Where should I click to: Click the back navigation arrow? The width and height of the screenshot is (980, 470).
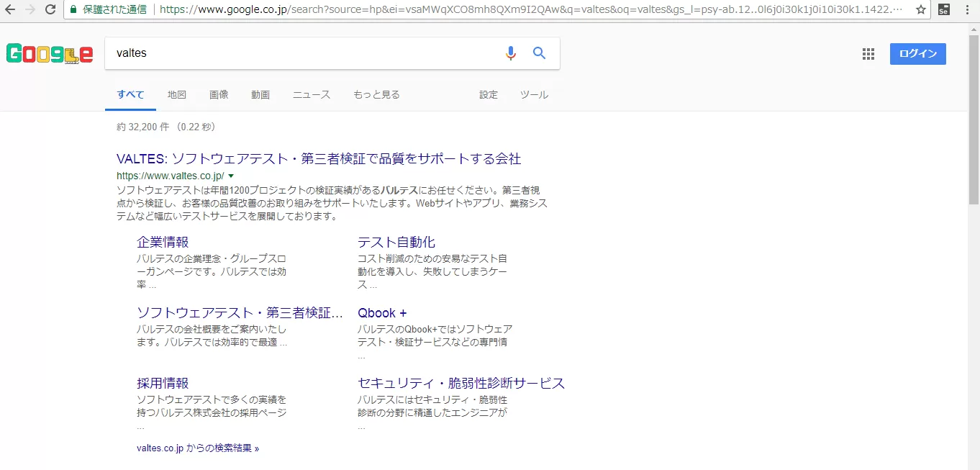point(9,10)
